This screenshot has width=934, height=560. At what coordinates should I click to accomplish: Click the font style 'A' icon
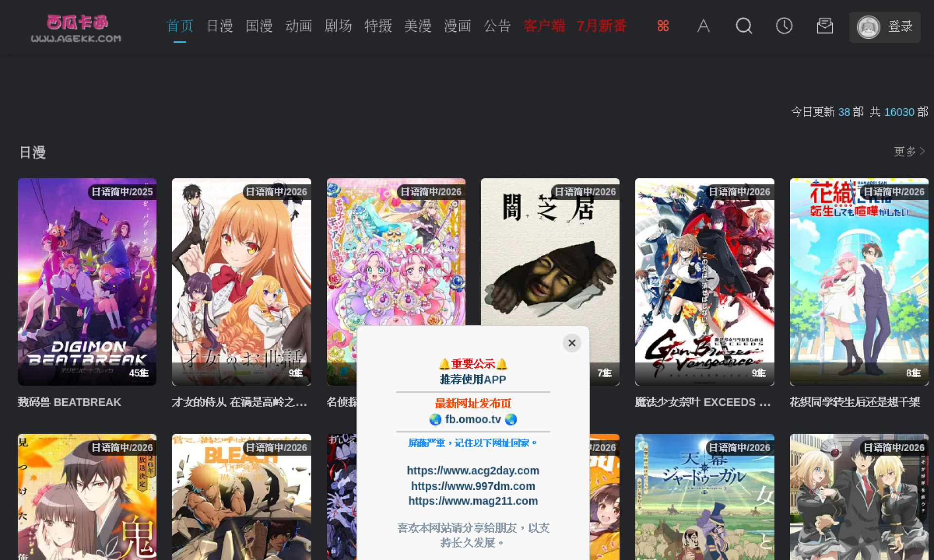(703, 26)
